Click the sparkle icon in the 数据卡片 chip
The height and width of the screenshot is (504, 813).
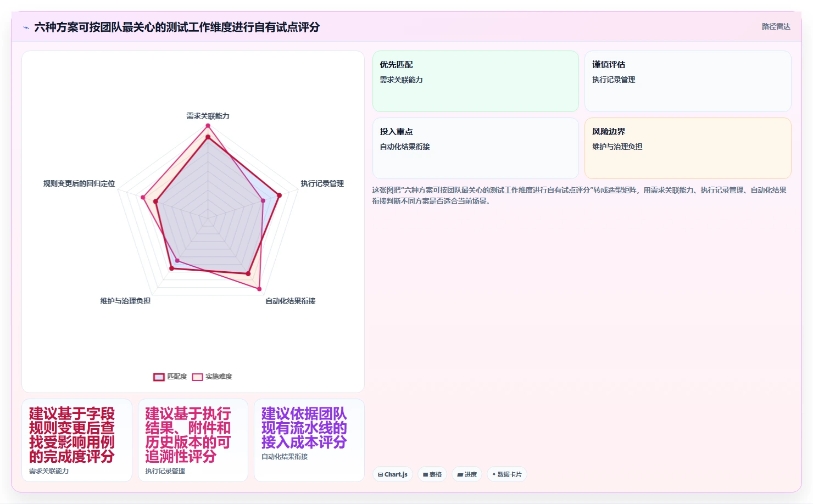494,474
